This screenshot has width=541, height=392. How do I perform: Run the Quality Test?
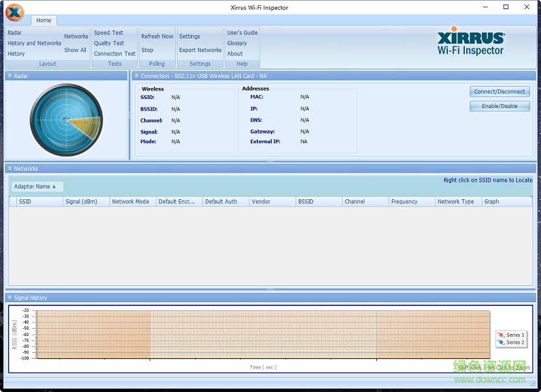click(110, 43)
